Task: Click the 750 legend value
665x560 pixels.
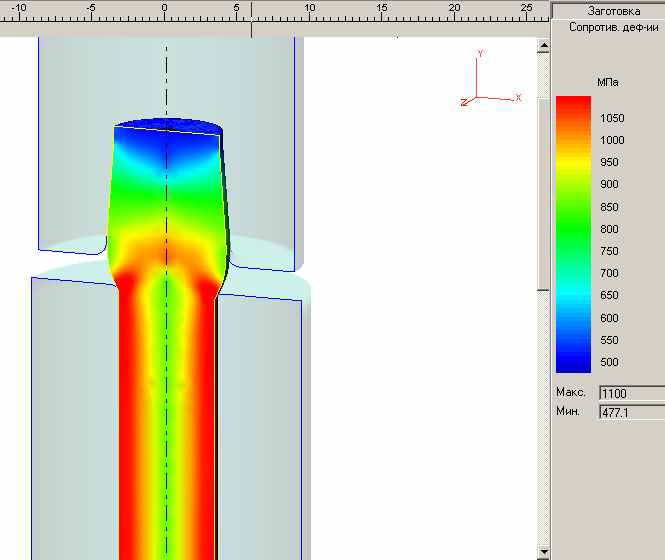Action: tap(609, 251)
